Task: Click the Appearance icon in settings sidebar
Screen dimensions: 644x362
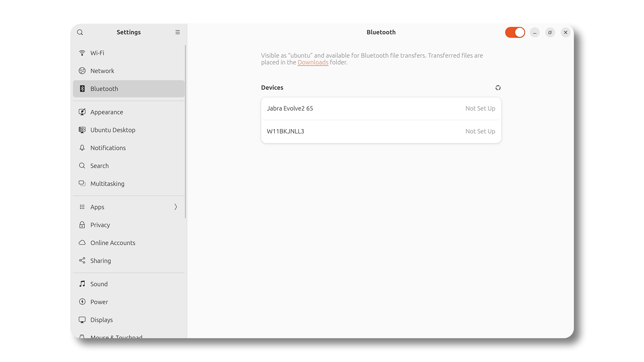Action: tap(82, 112)
